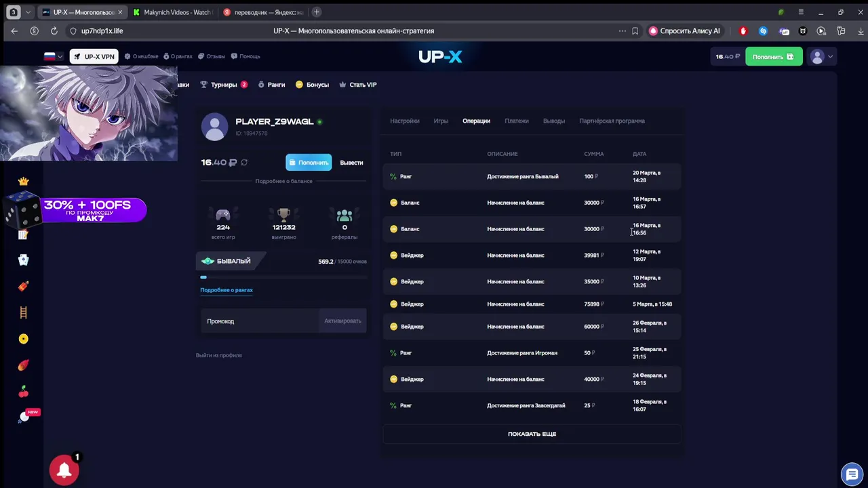Switch to the Игры tab
Viewport: 868px width, 488px height.
(441, 121)
